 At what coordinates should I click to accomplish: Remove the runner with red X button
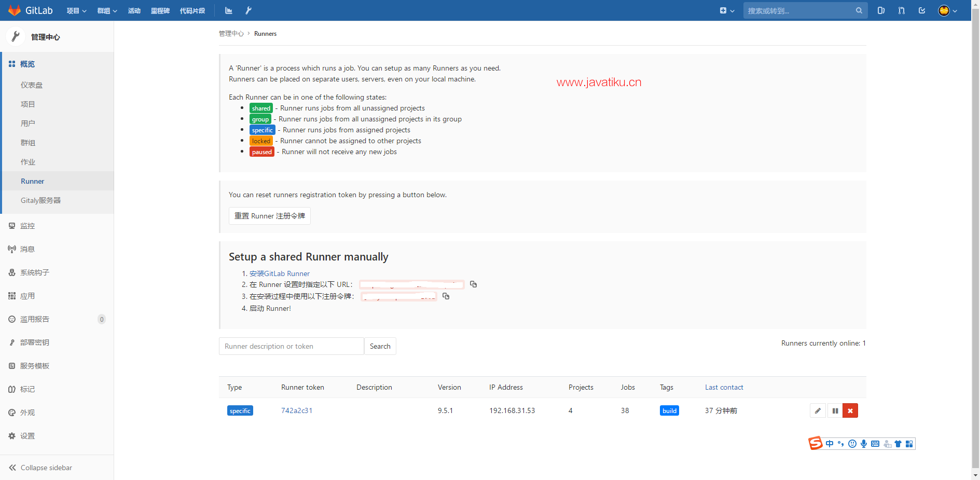[x=850, y=410]
